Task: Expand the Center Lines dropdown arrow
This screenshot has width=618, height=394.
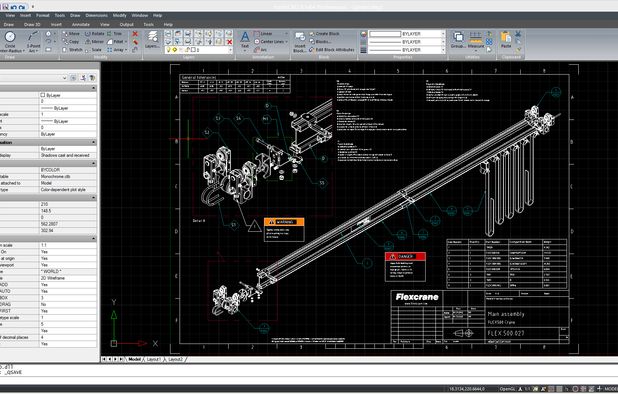Action: (286, 42)
